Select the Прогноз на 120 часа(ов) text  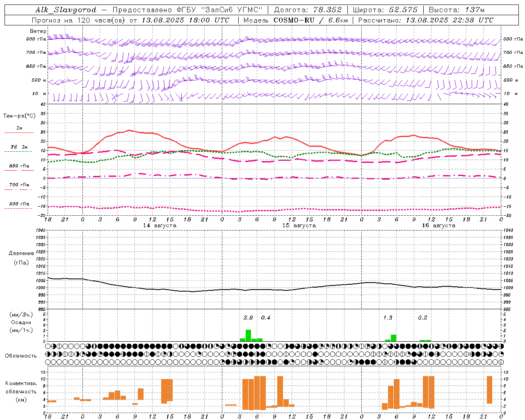[x=79, y=20]
